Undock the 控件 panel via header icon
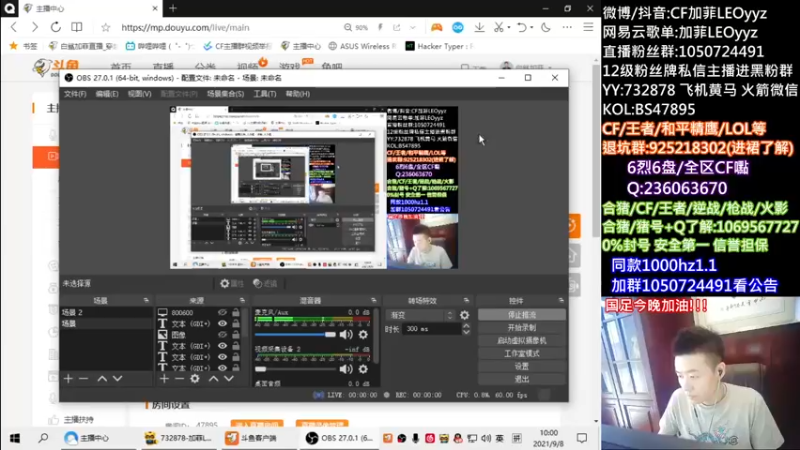800x450 pixels. (x=561, y=301)
